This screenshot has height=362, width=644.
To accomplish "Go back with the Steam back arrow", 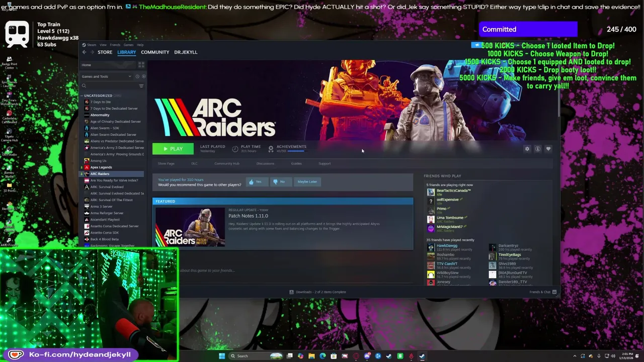I will (x=84, y=52).
